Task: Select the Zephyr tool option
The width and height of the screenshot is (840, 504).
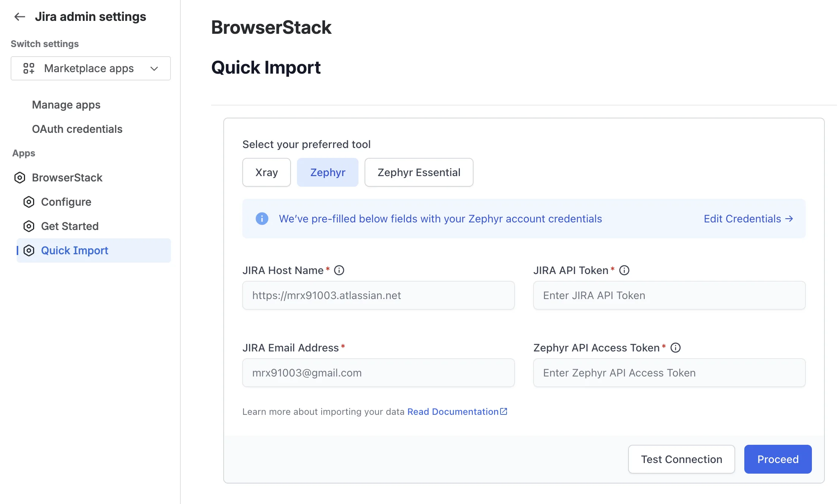Action: pyautogui.click(x=328, y=172)
